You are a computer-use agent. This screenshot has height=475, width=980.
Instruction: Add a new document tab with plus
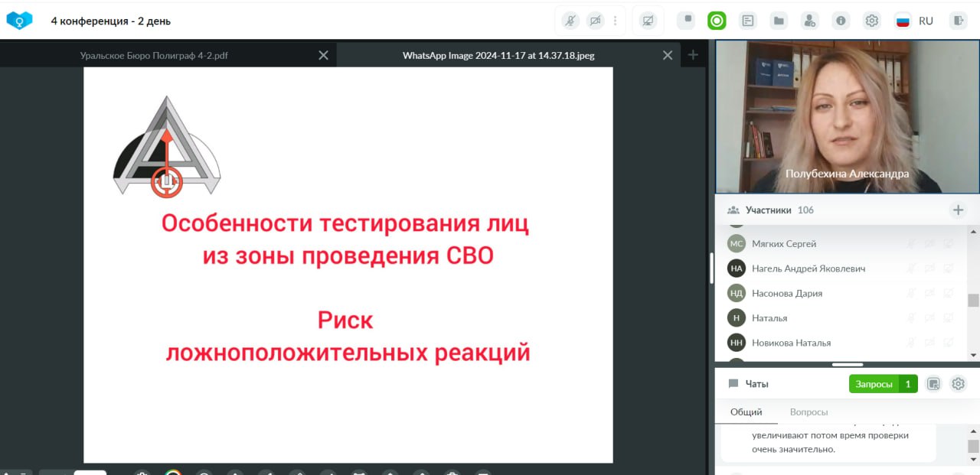693,55
